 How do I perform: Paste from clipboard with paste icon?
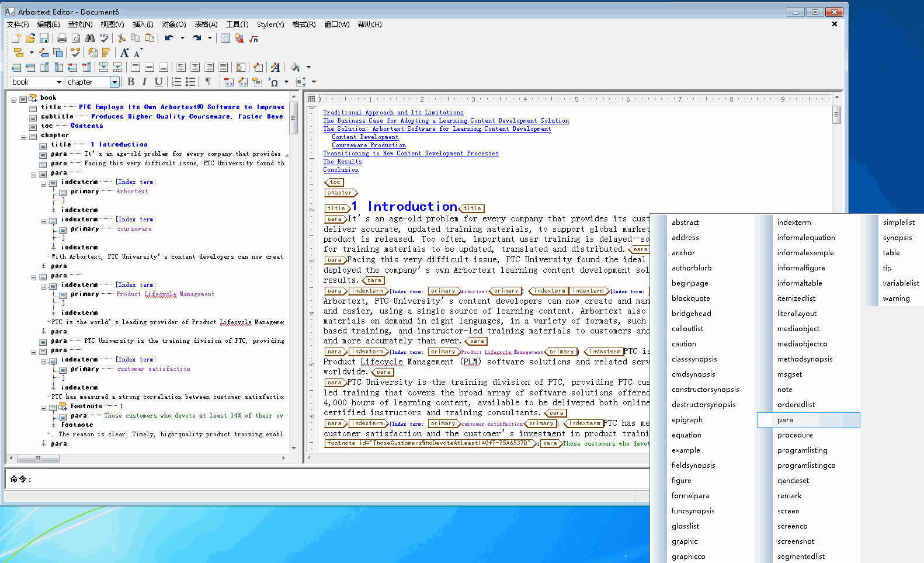pos(150,38)
